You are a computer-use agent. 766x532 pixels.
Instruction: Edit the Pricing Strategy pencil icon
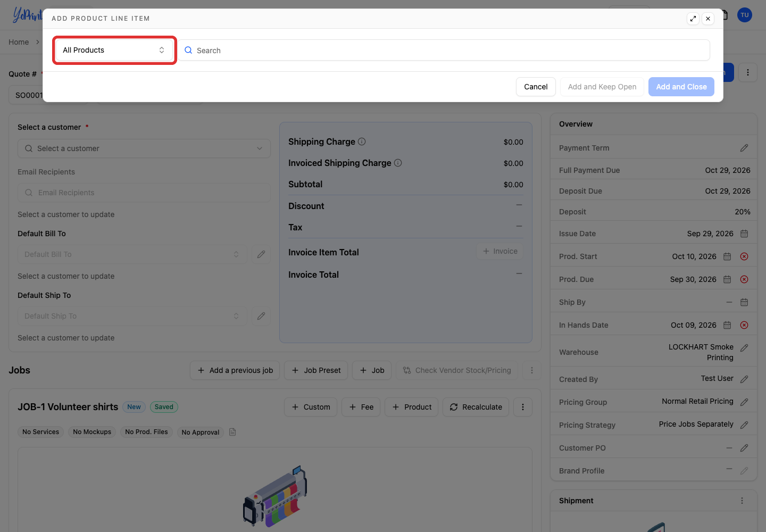744,425
